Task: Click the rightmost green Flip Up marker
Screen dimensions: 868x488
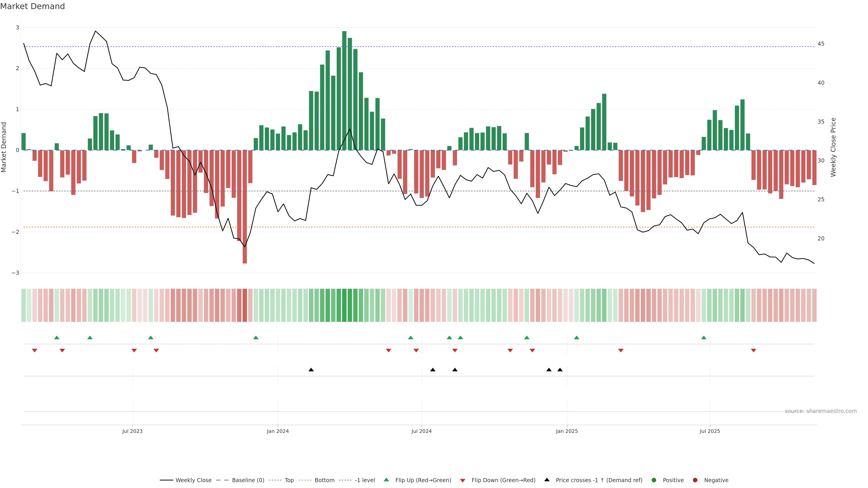Action: (704, 338)
